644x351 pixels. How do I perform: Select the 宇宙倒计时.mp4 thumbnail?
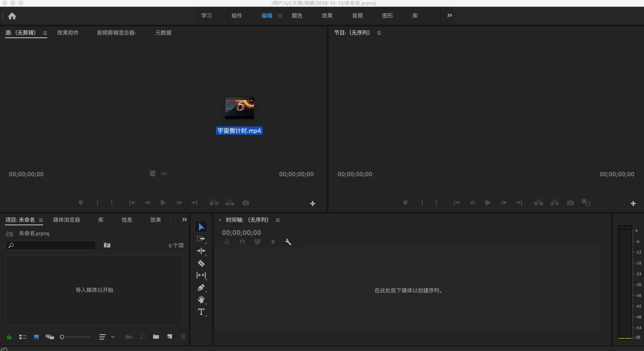[x=239, y=108]
